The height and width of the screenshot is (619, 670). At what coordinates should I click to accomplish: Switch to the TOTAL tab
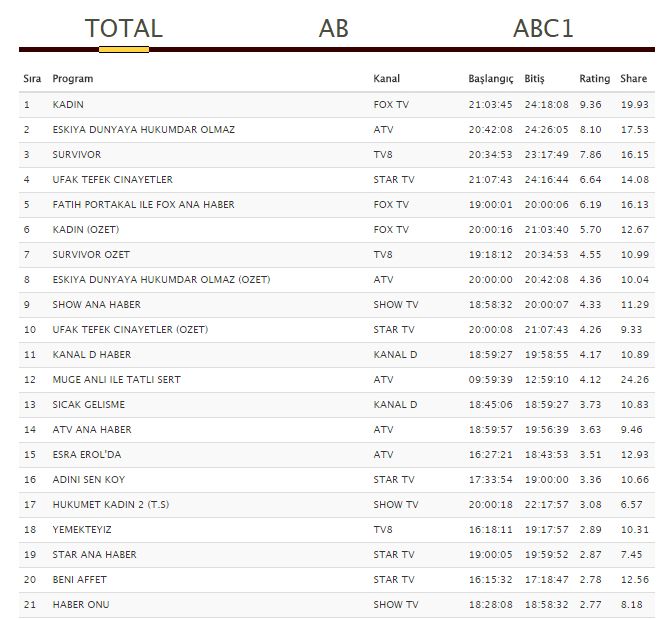(x=124, y=29)
